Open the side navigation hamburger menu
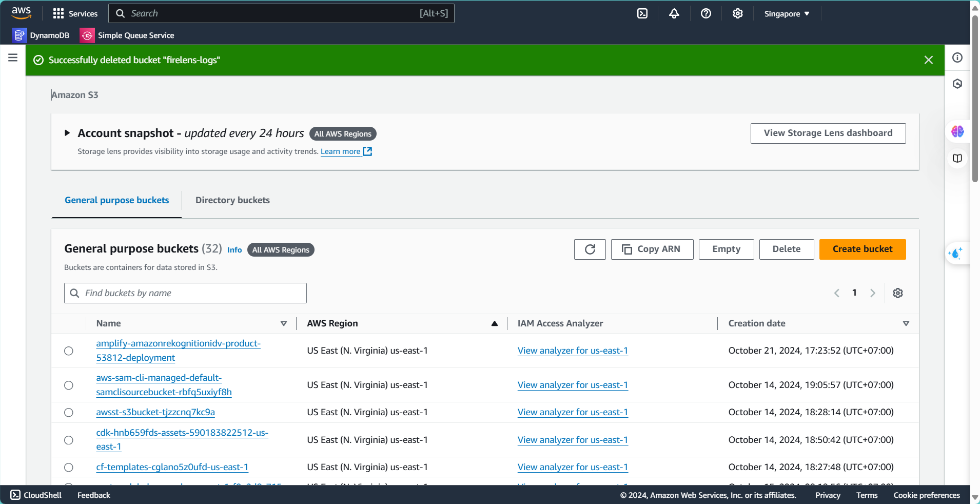Viewport: 980px width, 504px height. point(13,57)
